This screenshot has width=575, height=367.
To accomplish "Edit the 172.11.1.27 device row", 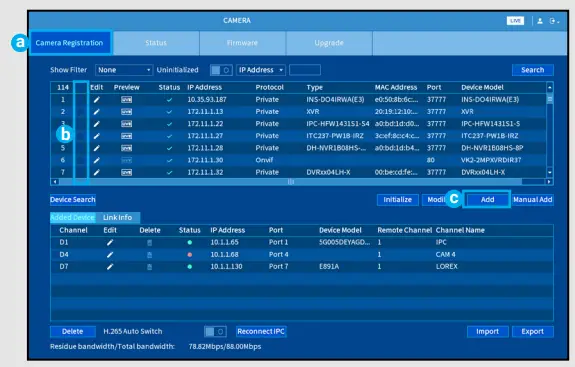I will coord(96,136).
